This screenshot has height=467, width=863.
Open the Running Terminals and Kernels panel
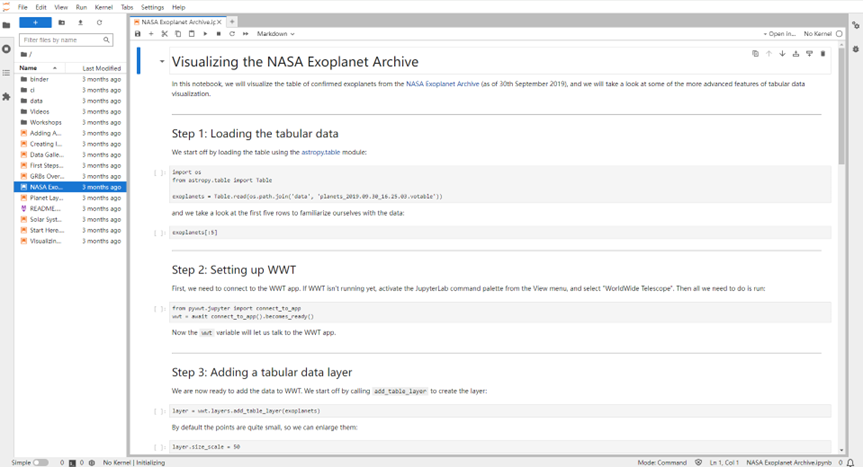point(7,49)
